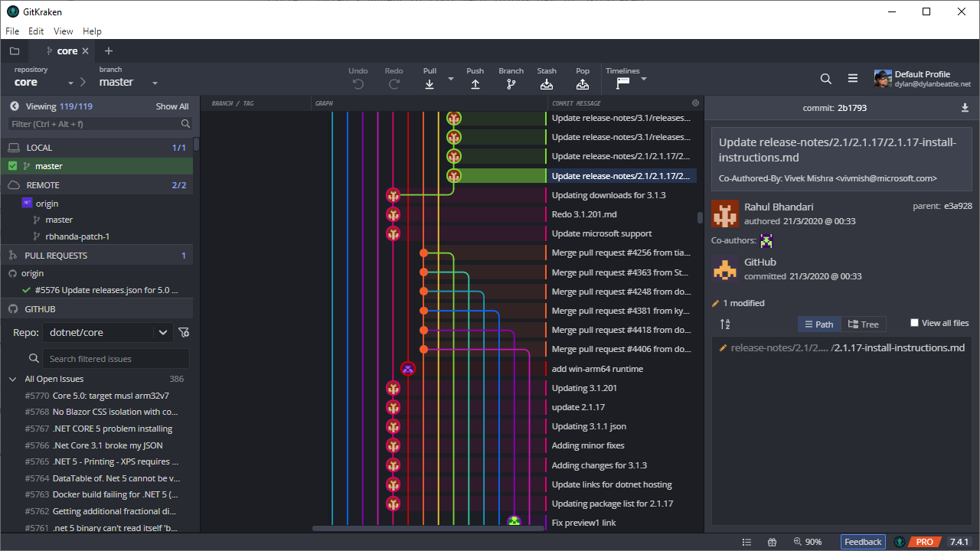Push commits with the Push icon
Viewport: 980px width, 551px height.
[x=475, y=84]
